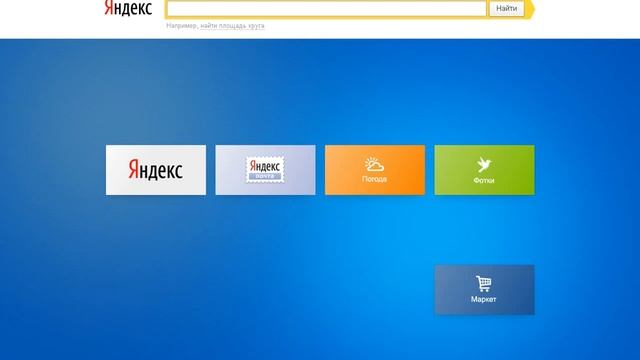The image size is (640, 360).
Task: Click the Найти search button
Action: [507, 8]
